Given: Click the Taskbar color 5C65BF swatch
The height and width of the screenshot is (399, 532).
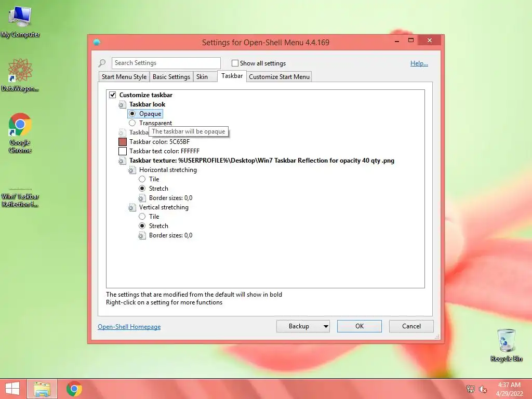Looking at the screenshot, I should click(123, 142).
